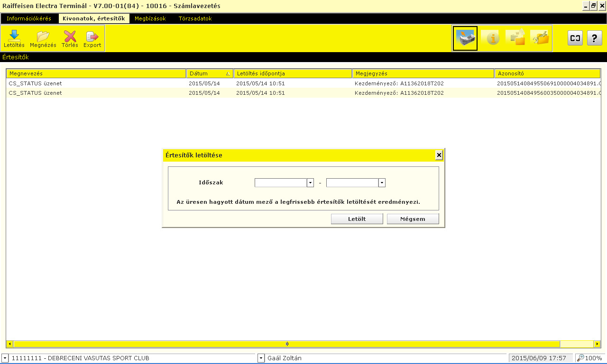
Task: Expand the start date dropdown for Időszak
Action: point(310,183)
